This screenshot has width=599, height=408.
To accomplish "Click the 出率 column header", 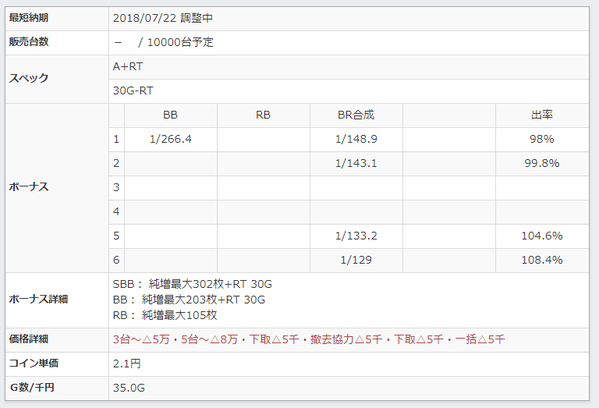I will click(542, 115).
